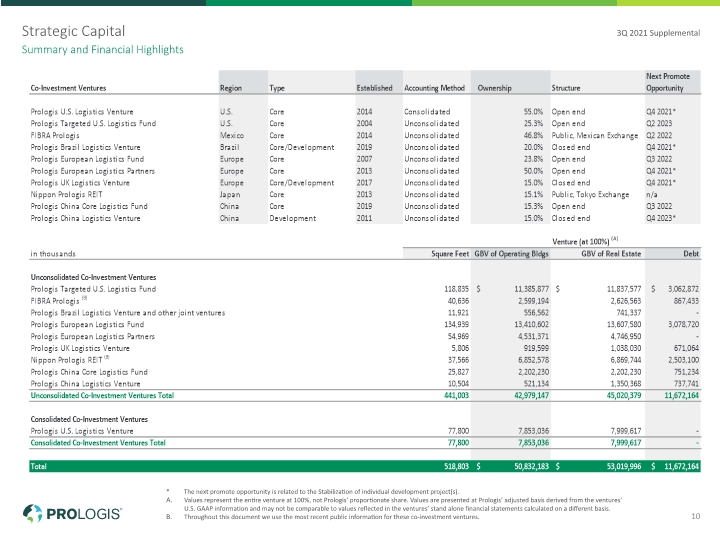Click the 53,019,996 grand total real estate
The height and width of the screenshot is (540, 720).
[x=624, y=467]
